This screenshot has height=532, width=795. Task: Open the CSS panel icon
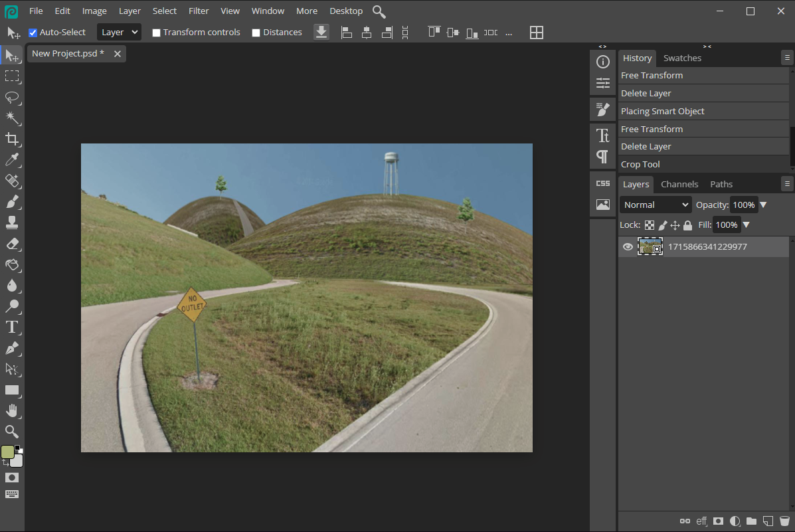[603, 183]
